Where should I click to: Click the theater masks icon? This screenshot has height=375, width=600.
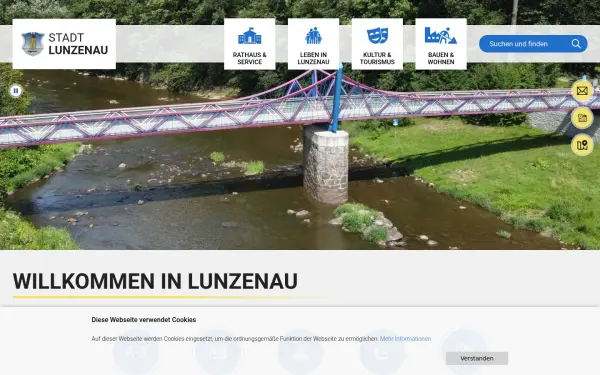point(377,36)
